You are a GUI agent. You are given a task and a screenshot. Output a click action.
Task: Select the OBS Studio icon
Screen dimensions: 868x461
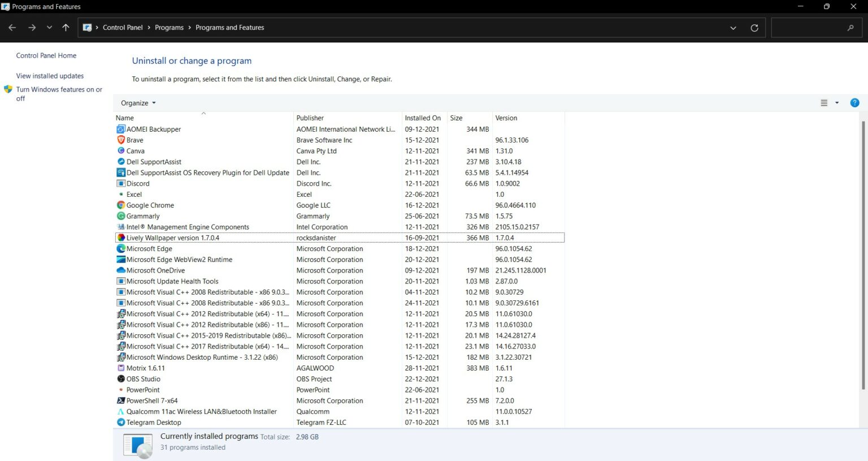120,379
